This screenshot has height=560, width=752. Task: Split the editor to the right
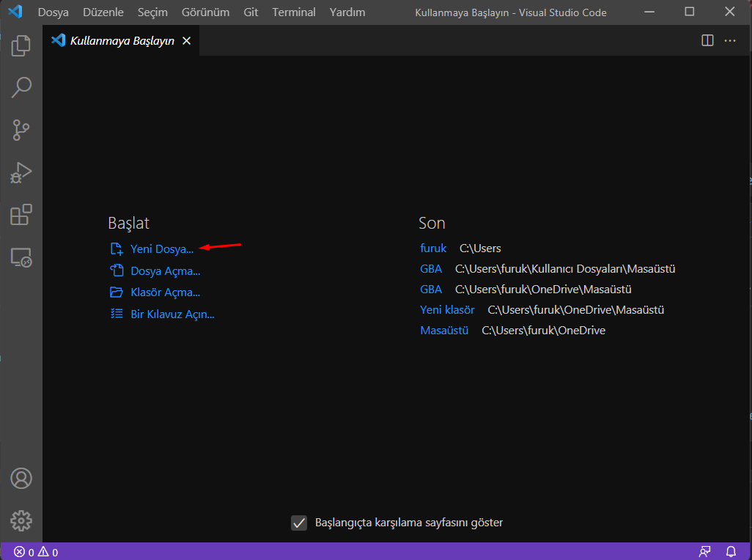pos(707,40)
